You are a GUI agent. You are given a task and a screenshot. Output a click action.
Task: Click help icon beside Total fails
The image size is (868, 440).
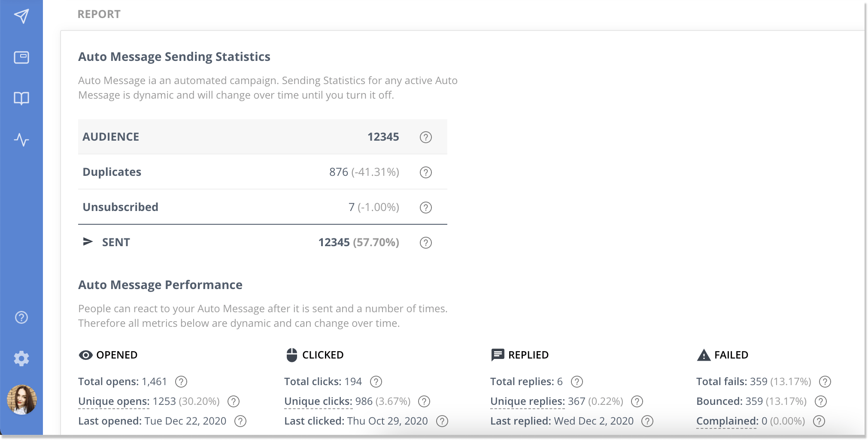[825, 382]
